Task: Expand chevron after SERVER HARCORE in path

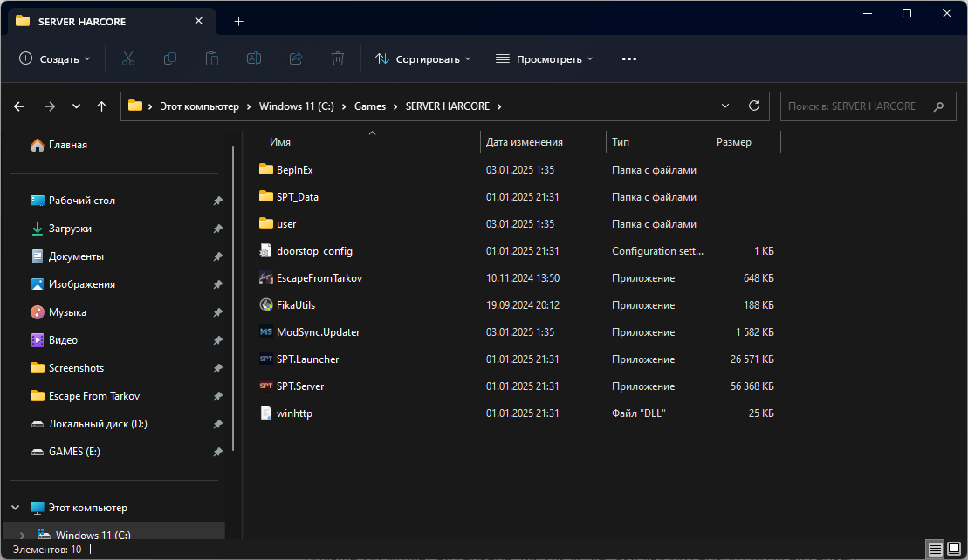Action: [x=499, y=106]
